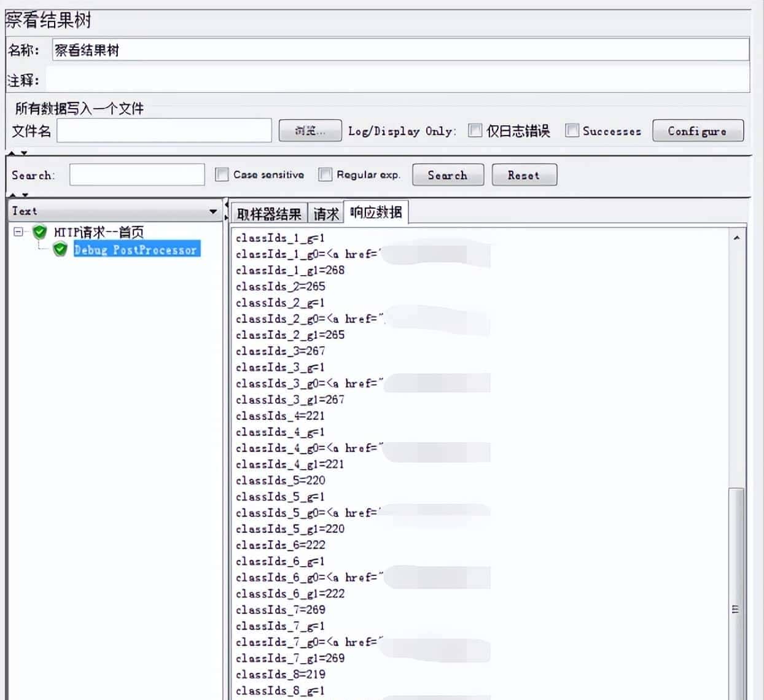Switch to the 取样器结果 tab
764x700 pixels.
point(269,212)
